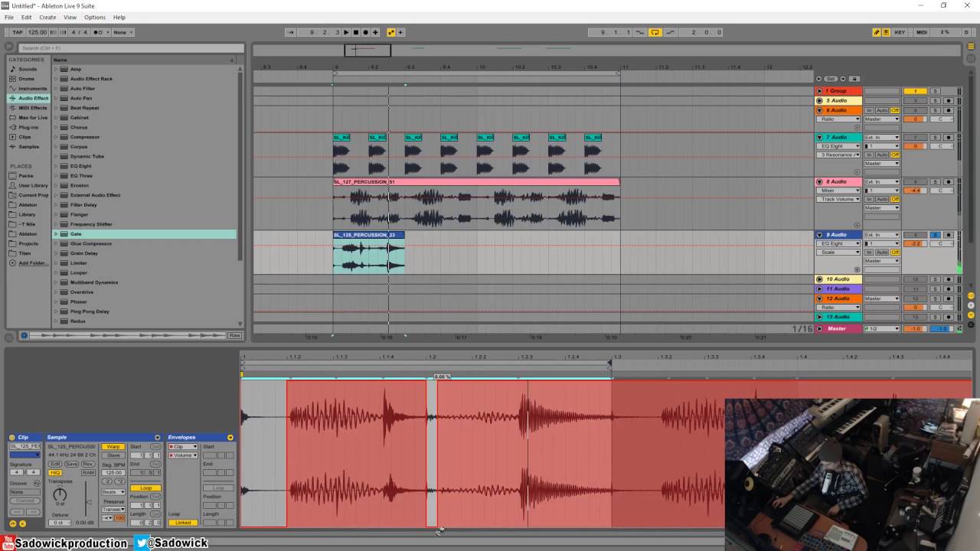Open the Clips browser category
The width and height of the screenshot is (980, 551).
pos(25,137)
